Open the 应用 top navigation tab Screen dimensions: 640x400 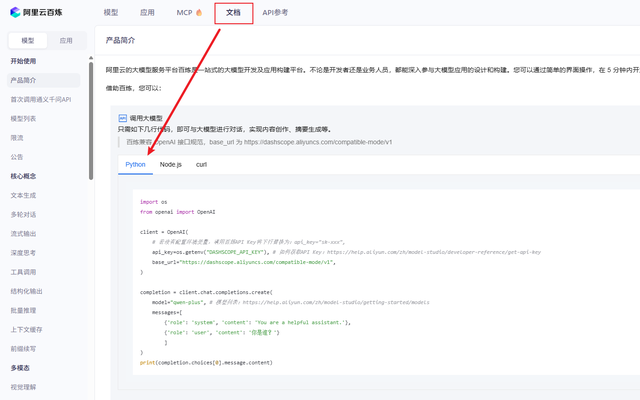tap(147, 13)
